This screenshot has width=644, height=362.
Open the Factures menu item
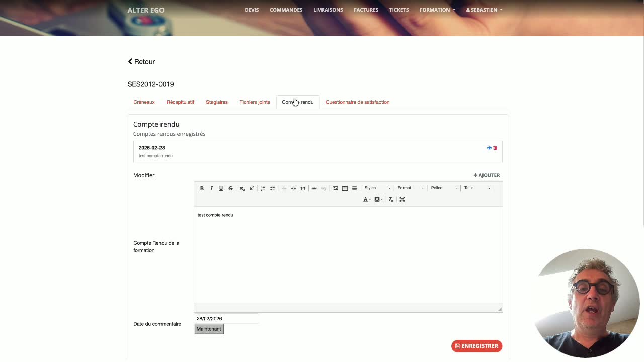[366, 10]
